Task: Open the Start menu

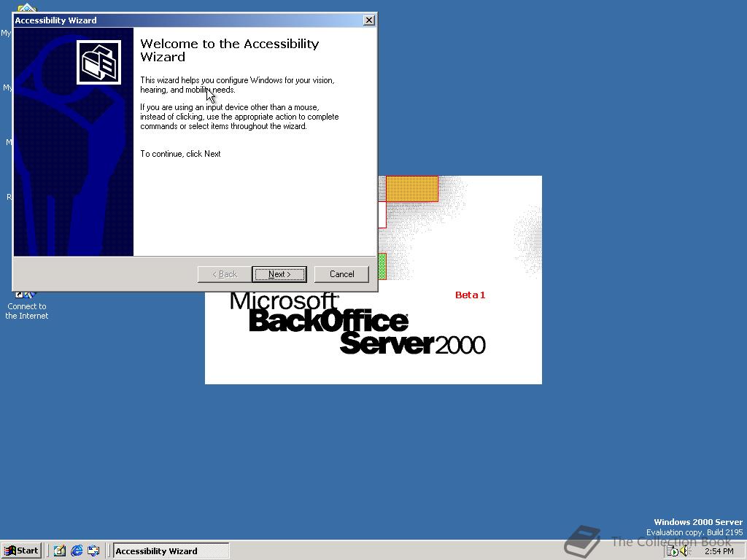Action: point(21,551)
